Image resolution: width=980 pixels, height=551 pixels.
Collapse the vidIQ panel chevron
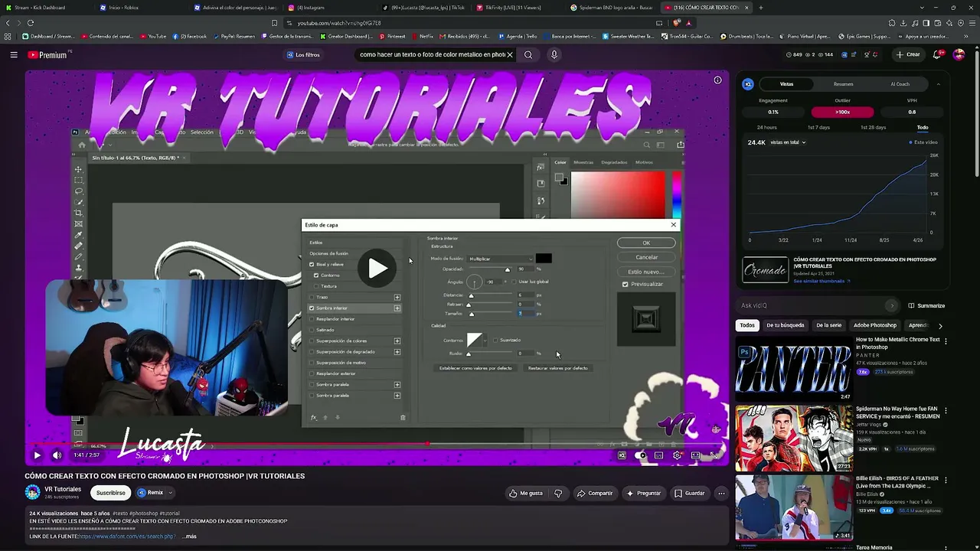click(x=939, y=84)
